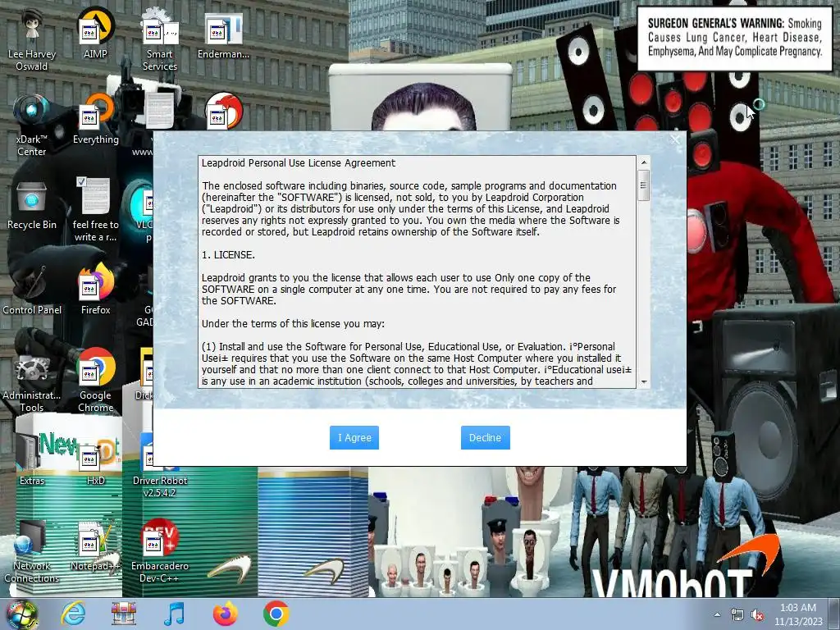Select the Control Panel desktop icon

(x=32, y=291)
